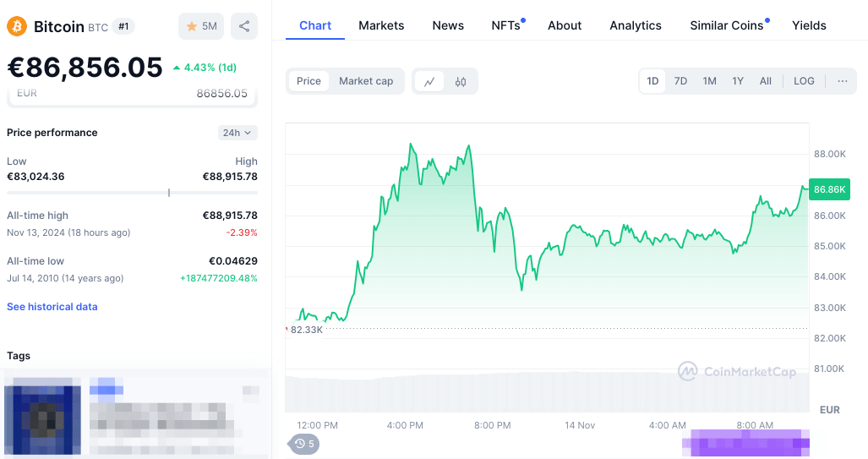Expand the 24h price performance dropdown

[x=237, y=133]
